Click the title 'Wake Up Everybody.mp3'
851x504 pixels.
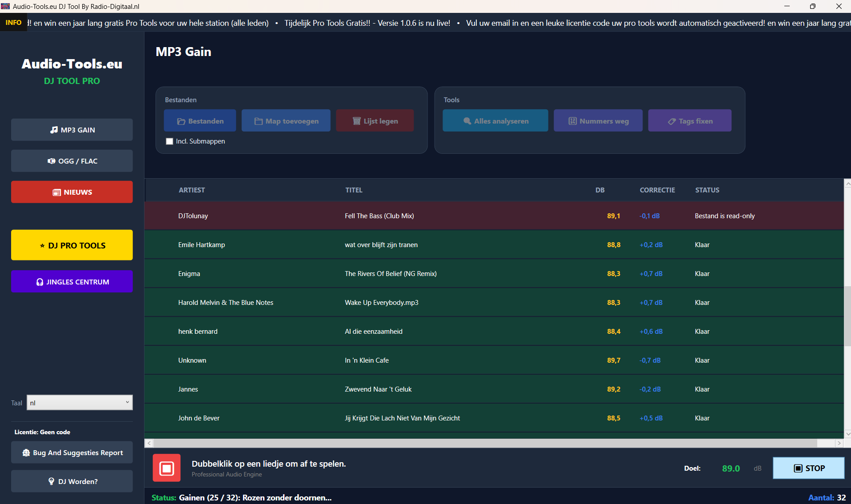pos(382,303)
